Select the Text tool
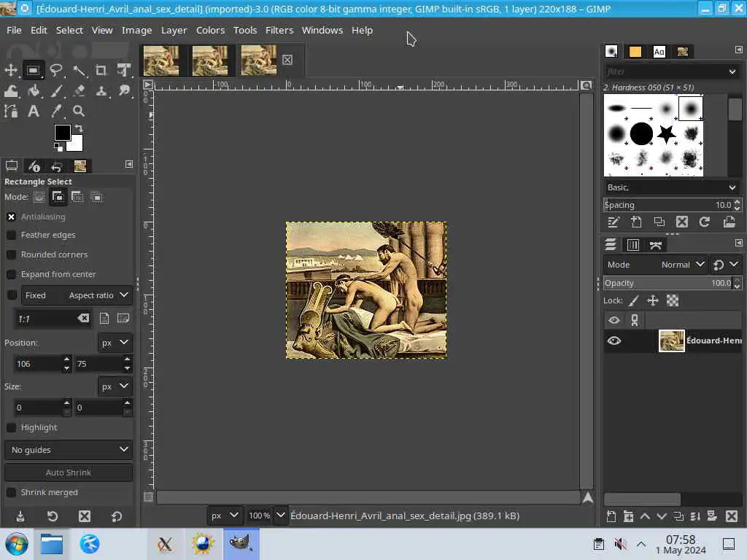Image resolution: width=747 pixels, height=560 pixels. pos(34,111)
